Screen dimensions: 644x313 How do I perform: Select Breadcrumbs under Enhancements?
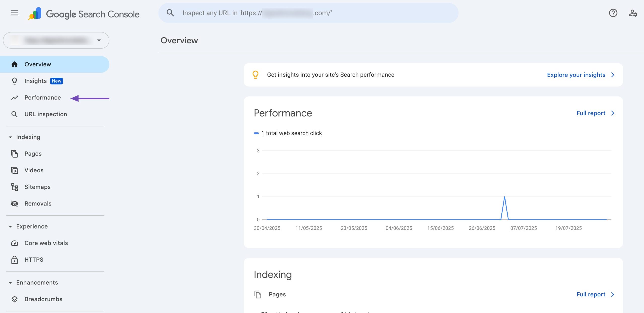point(43,299)
